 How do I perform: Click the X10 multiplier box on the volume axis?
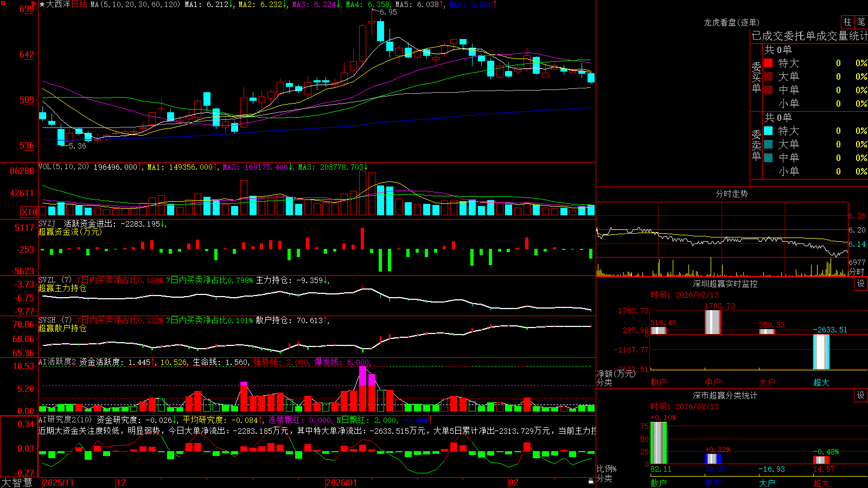(x=29, y=212)
